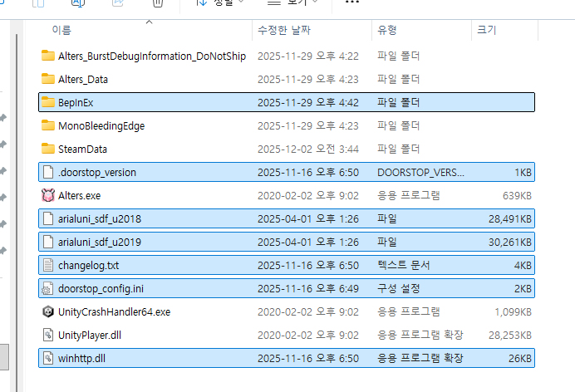This screenshot has height=392, width=575.
Task: Select the SteamData folder name
Action: pos(83,149)
